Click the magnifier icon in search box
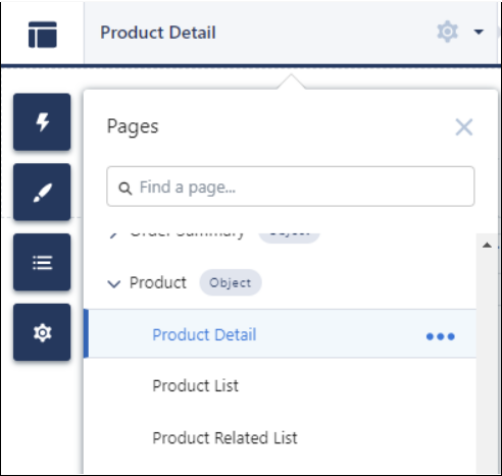This screenshot has width=502, height=476. pos(125,188)
